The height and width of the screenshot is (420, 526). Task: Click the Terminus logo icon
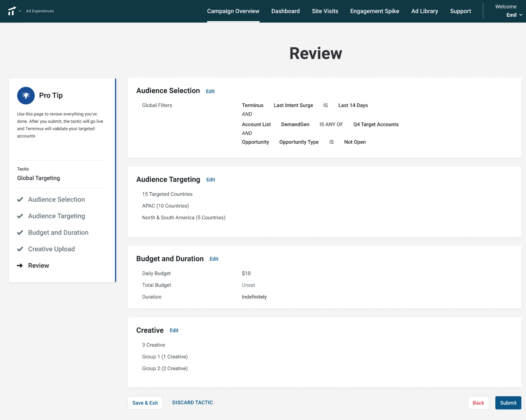coord(12,11)
